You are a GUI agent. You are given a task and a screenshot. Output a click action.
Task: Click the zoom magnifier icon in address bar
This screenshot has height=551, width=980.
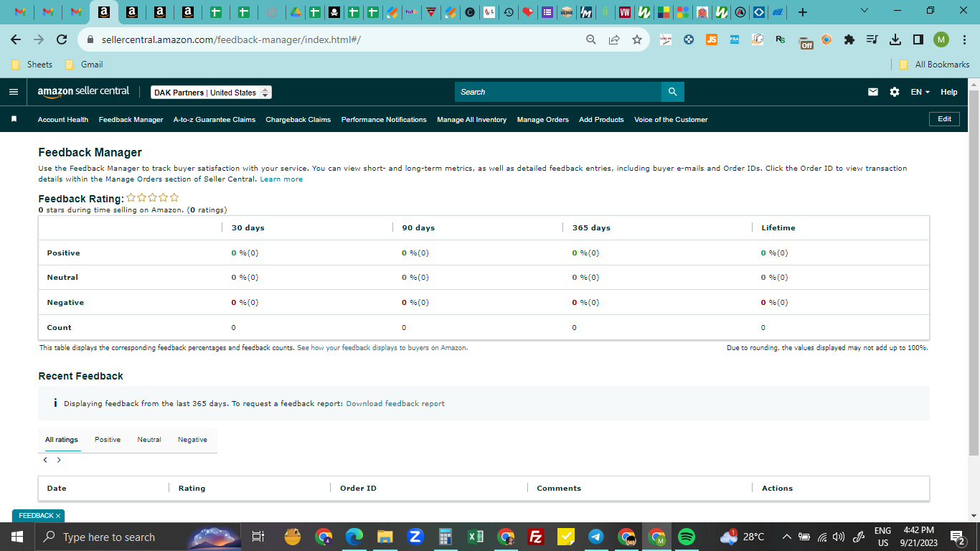(x=591, y=39)
